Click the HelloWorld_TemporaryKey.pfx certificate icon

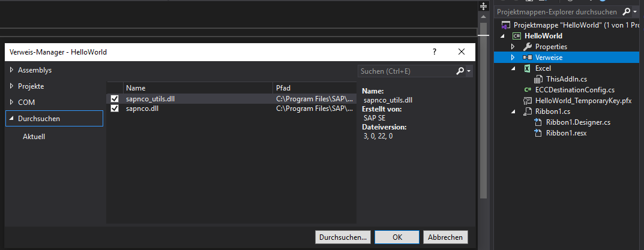[528, 101]
